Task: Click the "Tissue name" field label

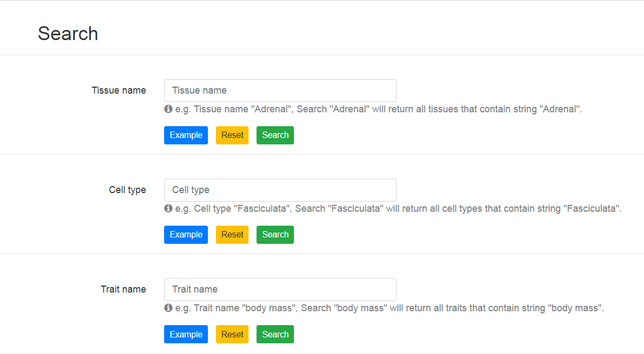Action: tap(119, 90)
